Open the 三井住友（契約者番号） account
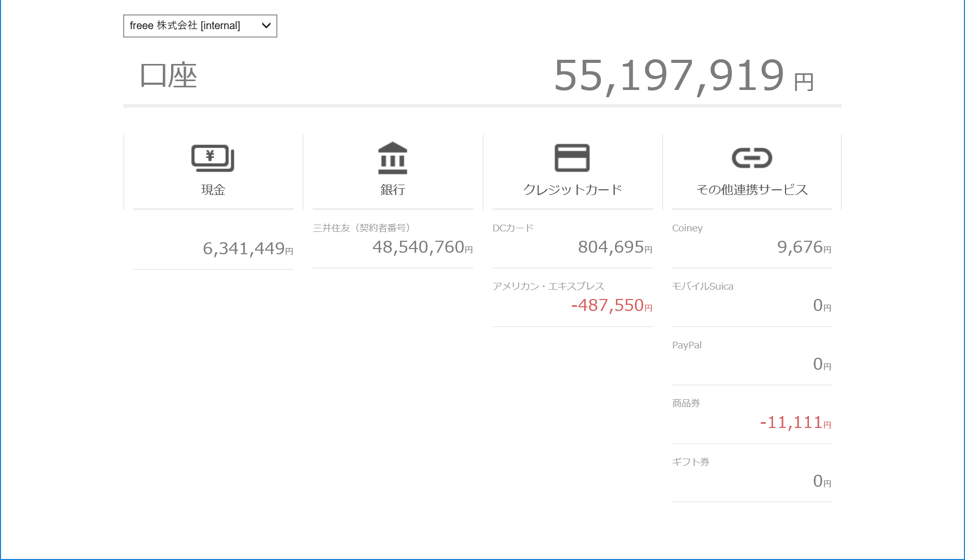 pos(362,228)
